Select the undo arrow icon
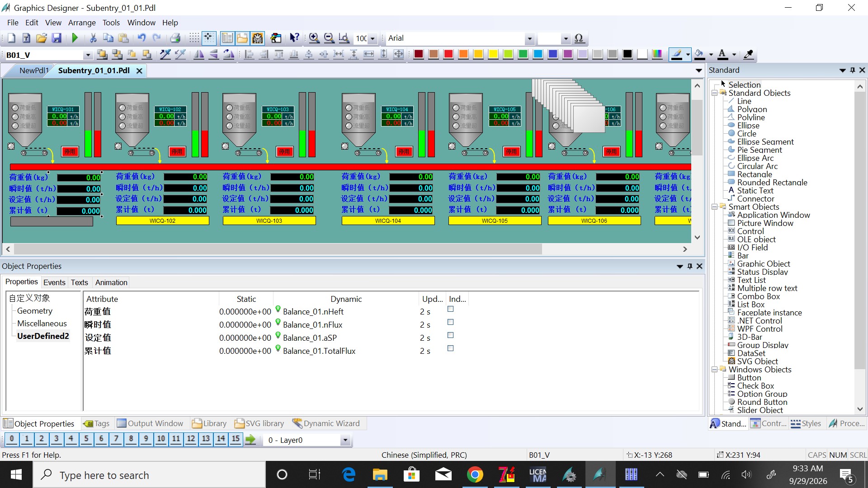This screenshot has height=488, width=868. point(142,38)
